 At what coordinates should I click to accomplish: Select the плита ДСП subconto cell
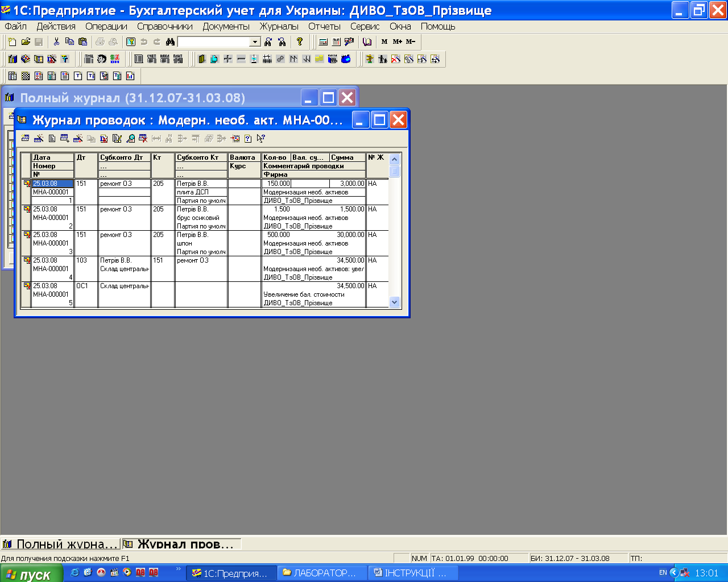(x=201, y=192)
